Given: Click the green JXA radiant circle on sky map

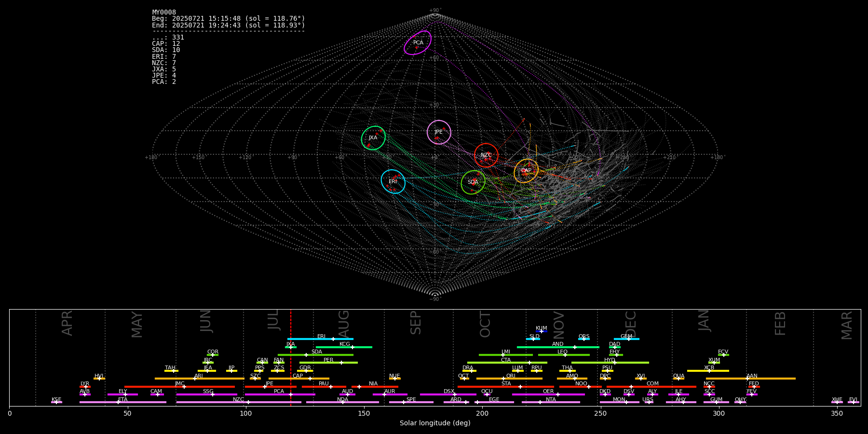Looking at the screenshot, I should [373, 138].
